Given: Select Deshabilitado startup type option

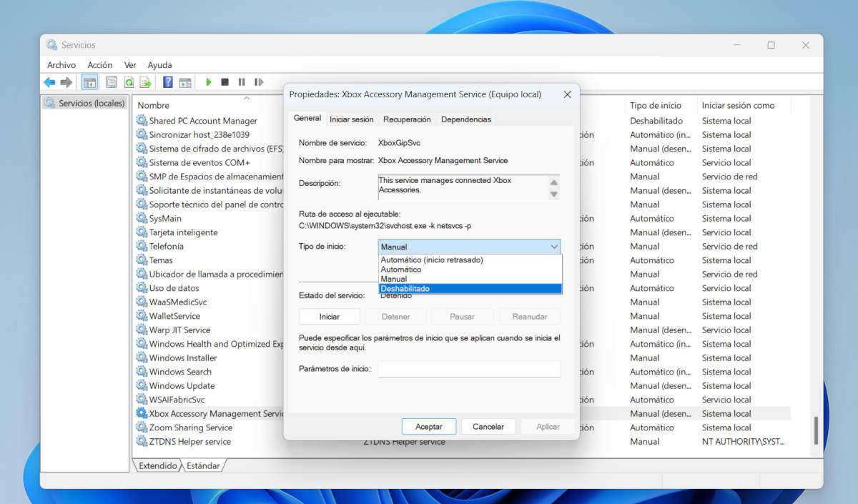Looking at the screenshot, I should coord(470,288).
